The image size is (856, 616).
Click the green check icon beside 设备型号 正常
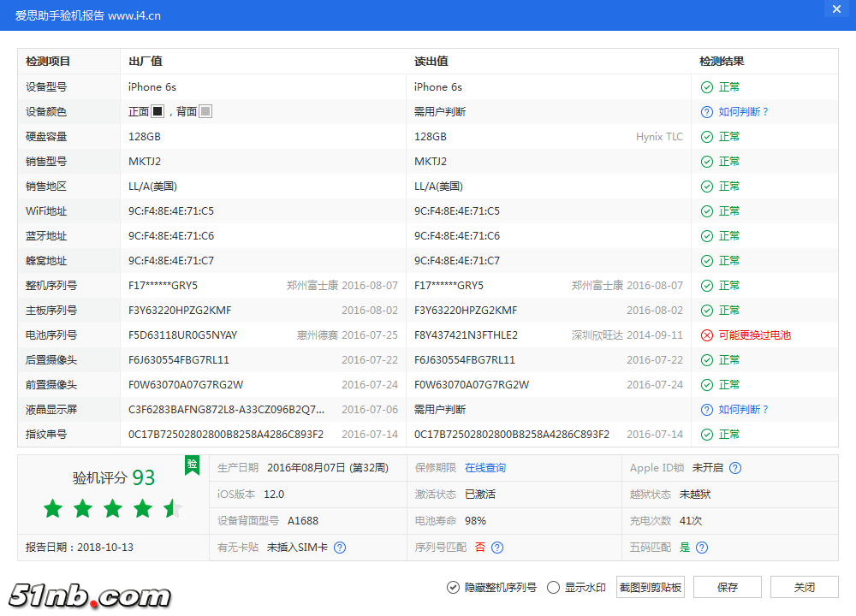[706, 86]
